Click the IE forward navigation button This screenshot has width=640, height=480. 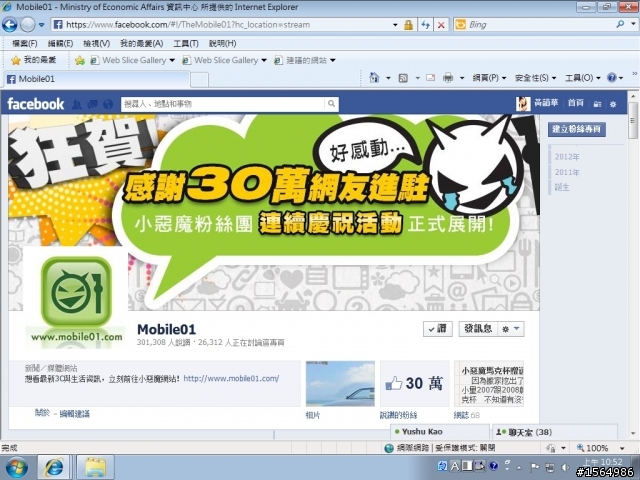[x=28, y=25]
